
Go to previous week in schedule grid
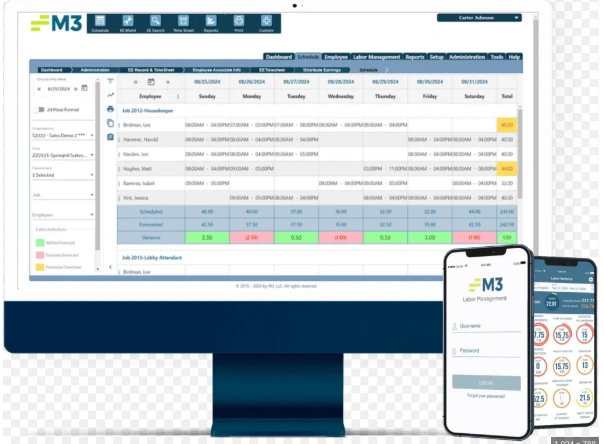(136, 82)
